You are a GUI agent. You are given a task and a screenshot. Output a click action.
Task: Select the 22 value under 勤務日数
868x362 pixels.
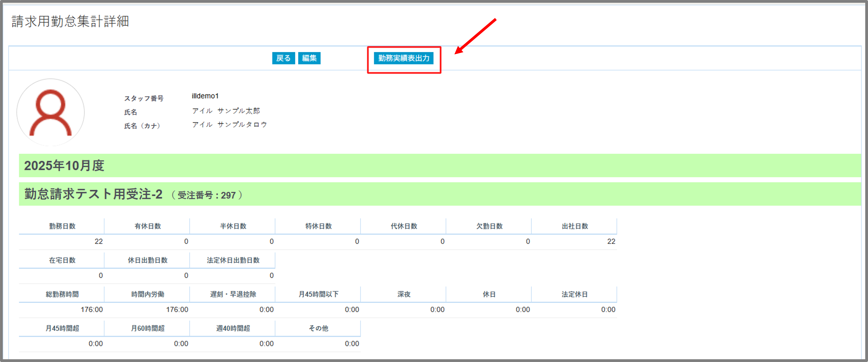(98, 241)
